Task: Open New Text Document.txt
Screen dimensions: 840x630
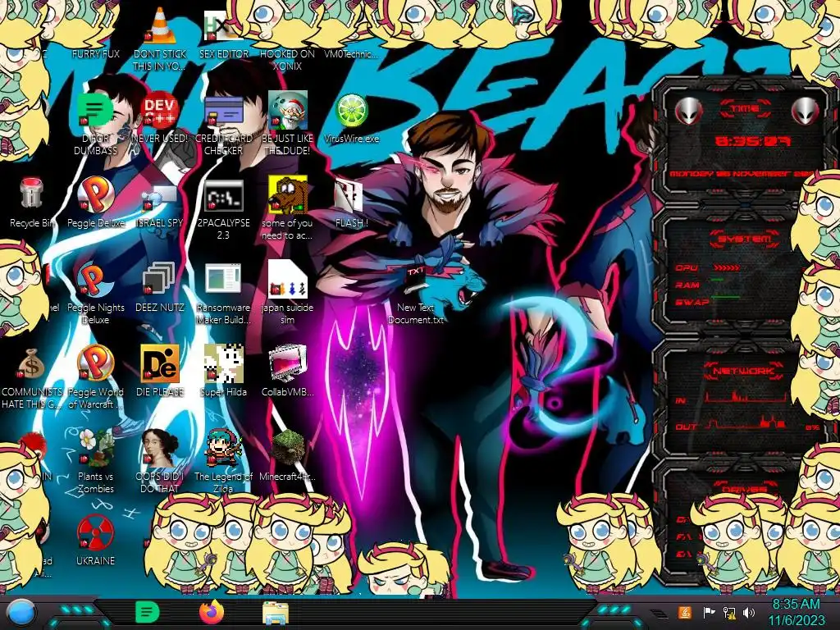Action: pyautogui.click(x=415, y=294)
